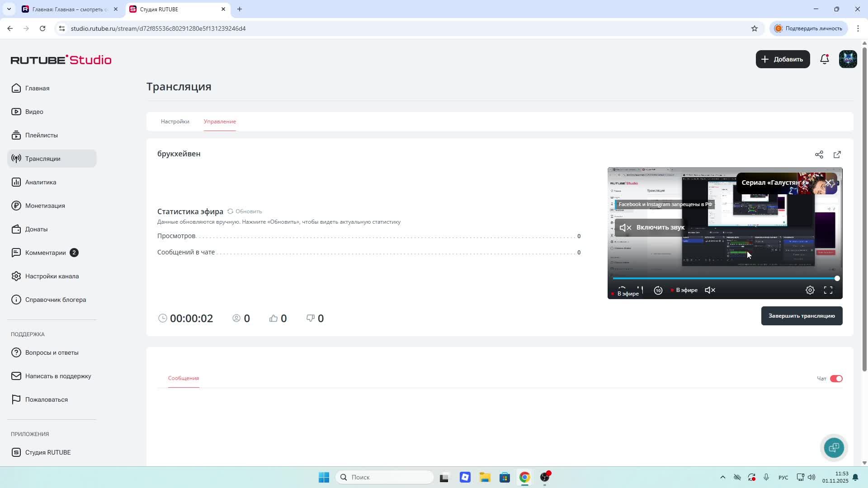The image size is (868, 488).
Task: Unmute using the player speaker icon
Action: pyautogui.click(x=710, y=290)
